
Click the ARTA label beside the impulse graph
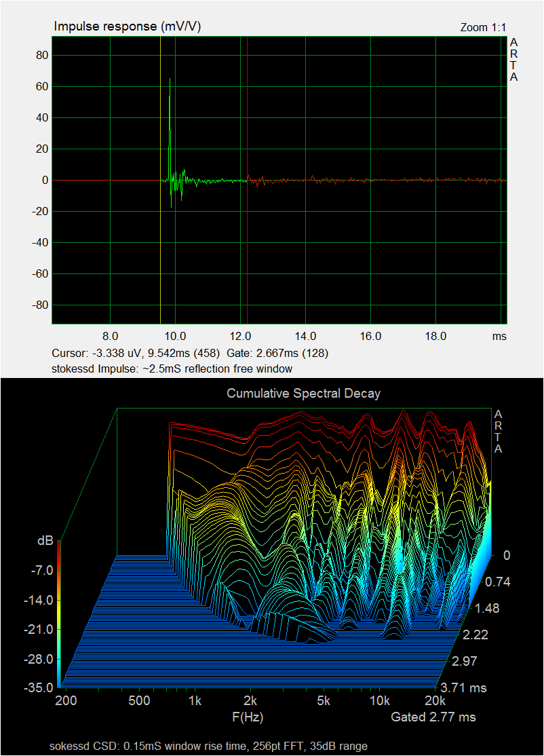(x=513, y=60)
